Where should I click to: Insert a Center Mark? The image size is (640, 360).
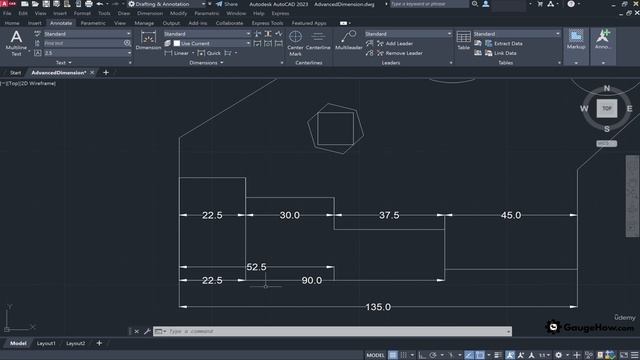click(x=295, y=43)
